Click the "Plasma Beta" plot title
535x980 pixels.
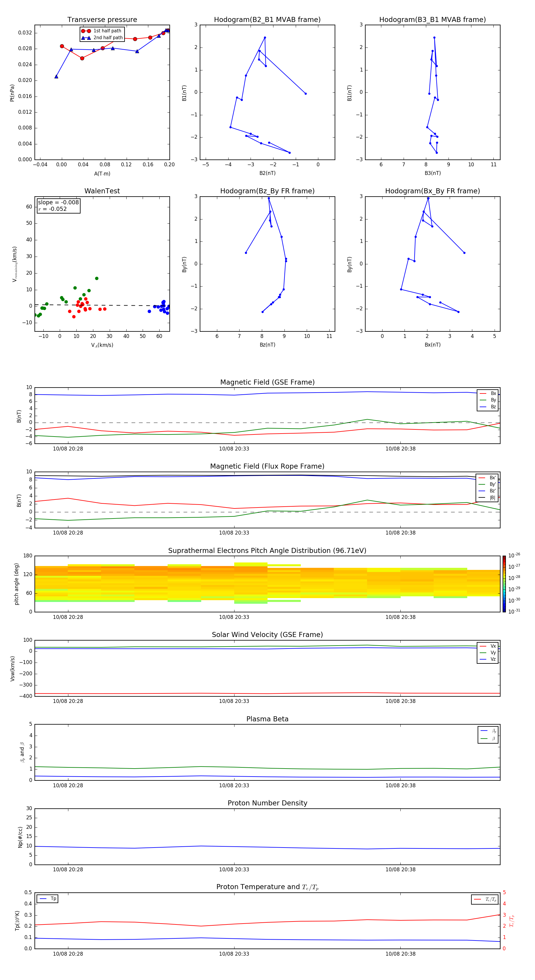pyautogui.click(x=267, y=719)
